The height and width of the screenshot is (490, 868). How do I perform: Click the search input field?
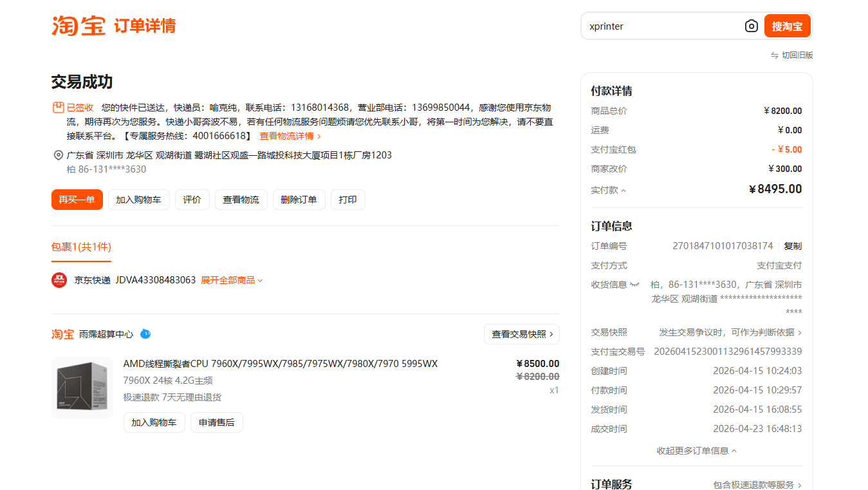pos(663,26)
